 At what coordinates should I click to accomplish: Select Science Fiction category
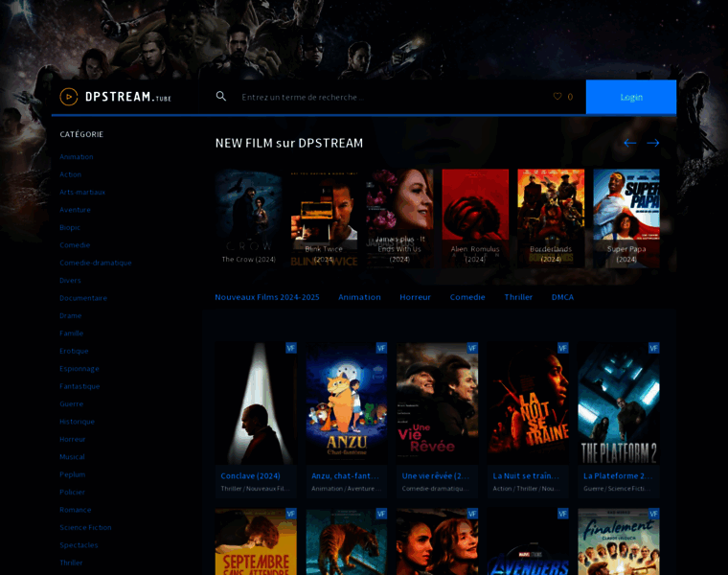coord(85,528)
